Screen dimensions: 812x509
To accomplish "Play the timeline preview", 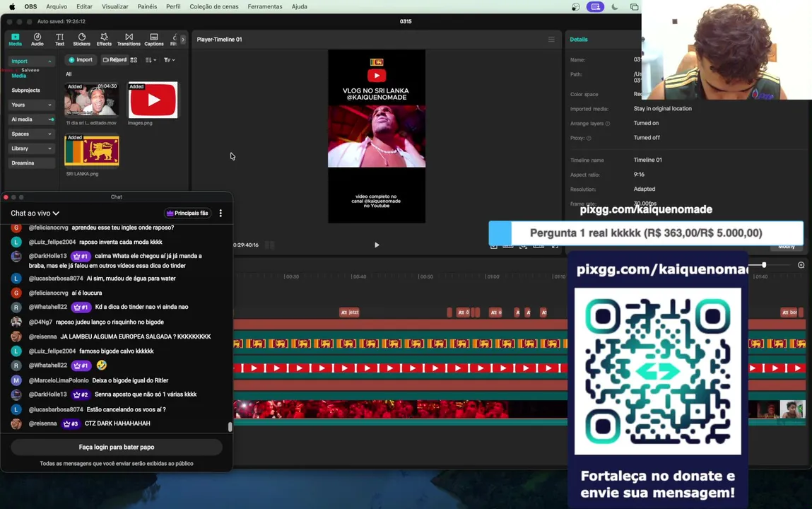I will tap(377, 245).
